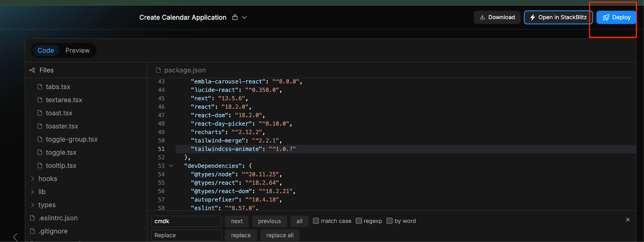Click the "react-day-picker" dependency line
Image resolution: width=644 pixels, height=242 pixels.
[242, 124]
